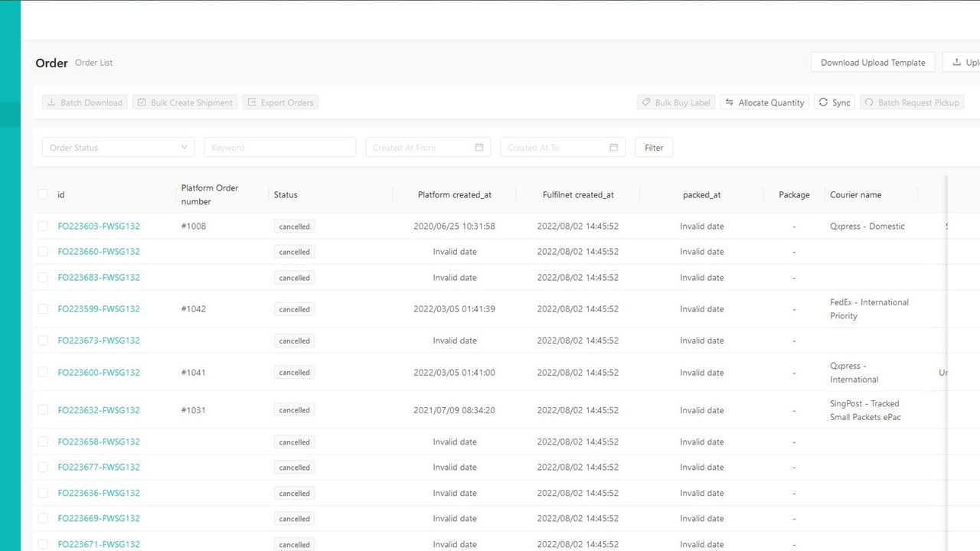Click the Export Orders icon
Screen dimensions: 980x551
(x=250, y=102)
